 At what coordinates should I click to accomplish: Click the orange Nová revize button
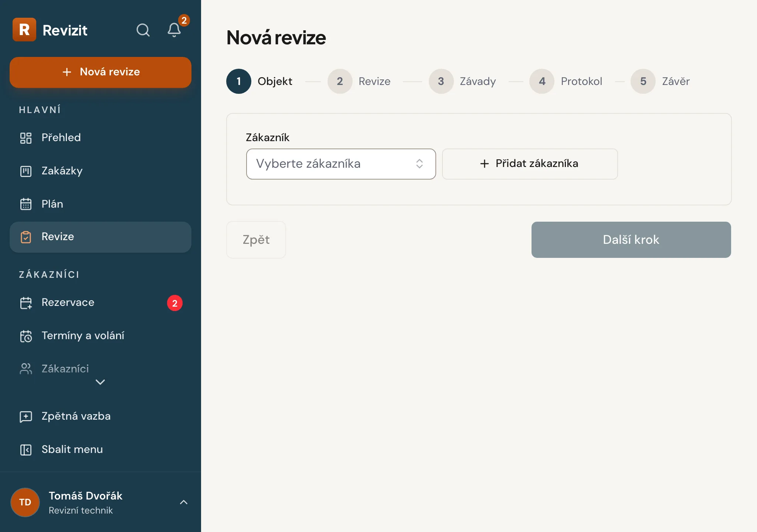pos(101,72)
